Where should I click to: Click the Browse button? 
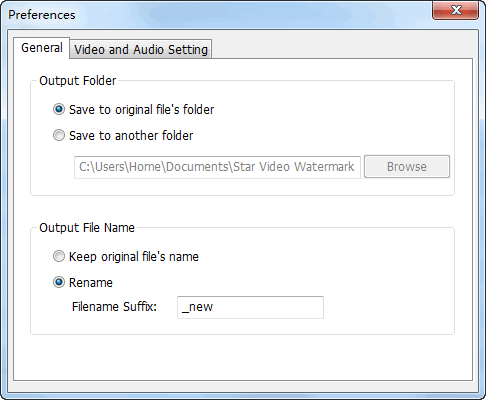(x=407, y=167)
